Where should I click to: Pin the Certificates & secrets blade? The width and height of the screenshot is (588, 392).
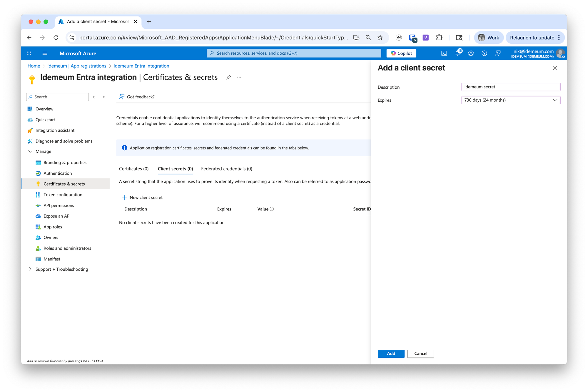click(228, 77)
